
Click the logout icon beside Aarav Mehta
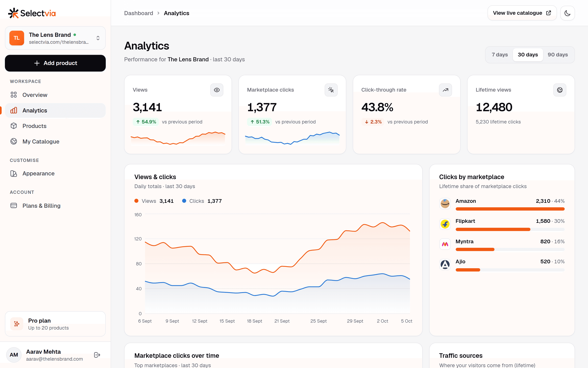[x=97, y=355]
